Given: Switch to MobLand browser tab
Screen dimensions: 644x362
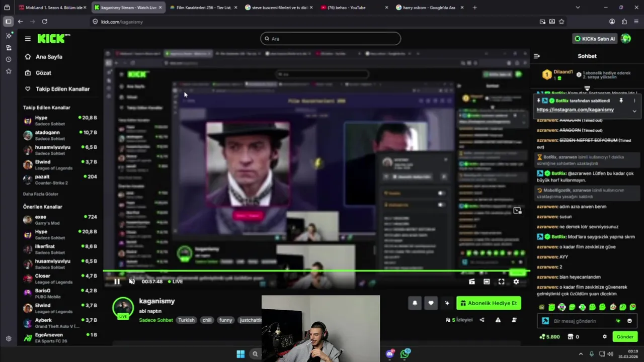Looking at the screenshot, I should 52,8.
